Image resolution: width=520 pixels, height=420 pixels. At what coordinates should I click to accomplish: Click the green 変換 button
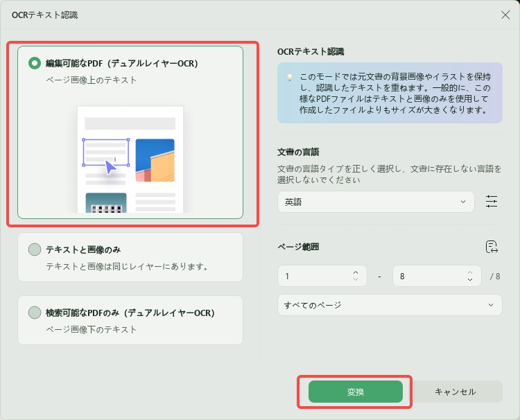coord(356,392)
